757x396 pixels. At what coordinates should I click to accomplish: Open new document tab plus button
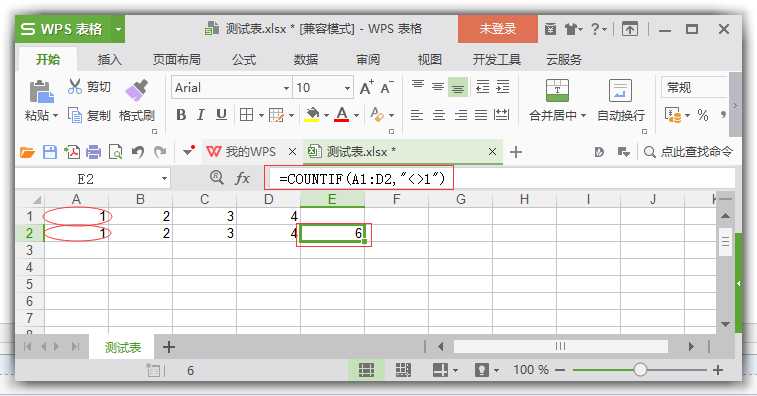coord(516,152)
